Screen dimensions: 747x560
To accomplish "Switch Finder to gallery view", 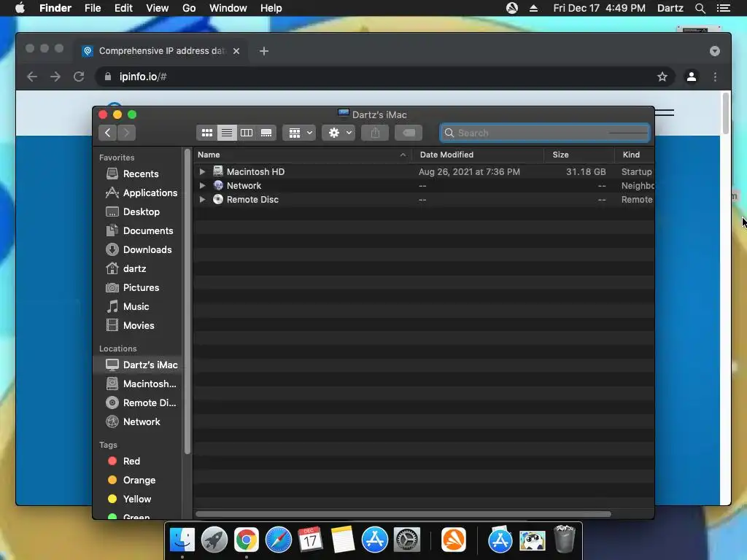I will (x=266, y=133).
